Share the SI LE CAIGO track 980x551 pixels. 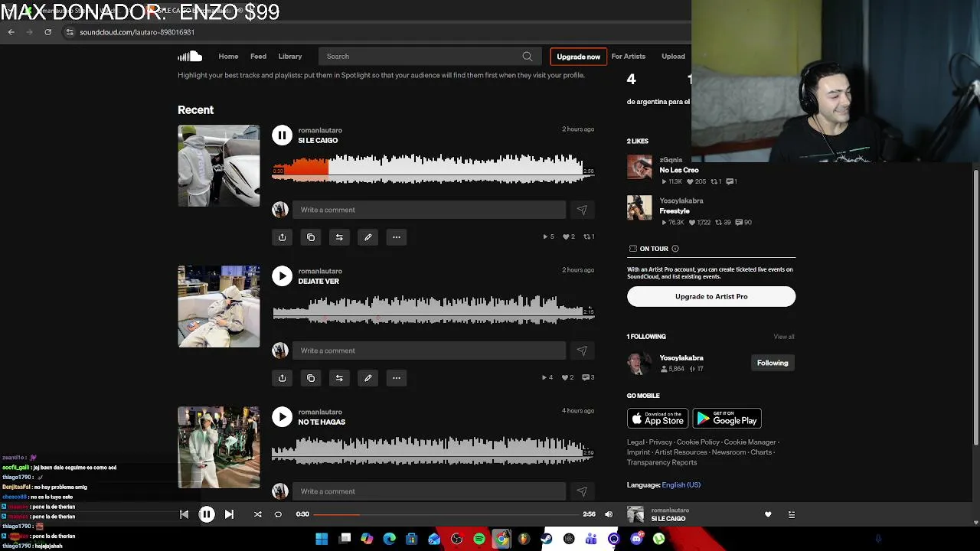tap(282, 237)
